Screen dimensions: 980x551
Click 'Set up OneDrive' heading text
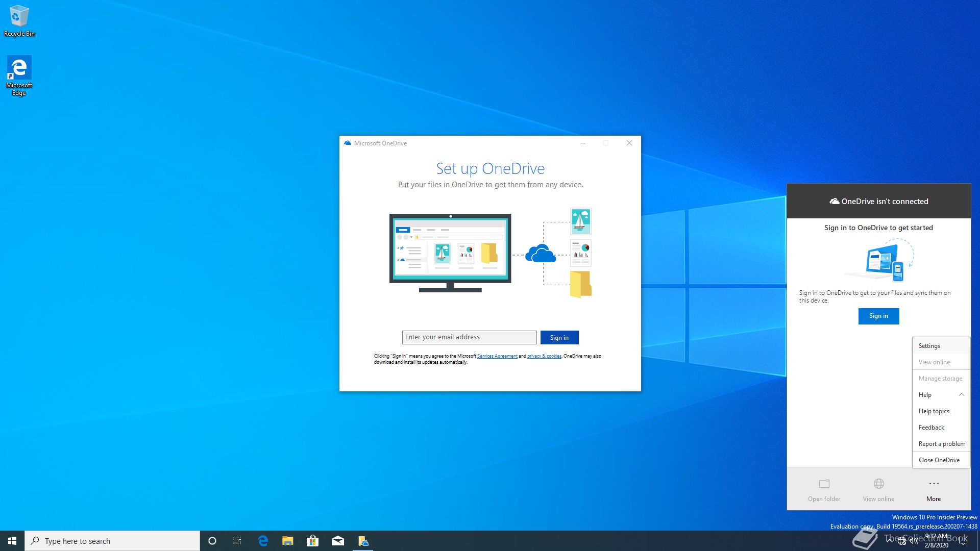[490, 168]
